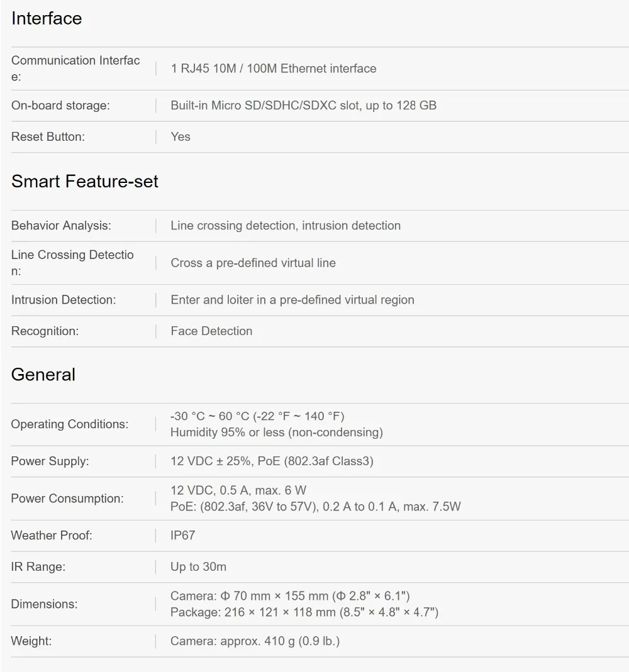
Task: Click the Interface section heading
Action: [x=47, y=18]
